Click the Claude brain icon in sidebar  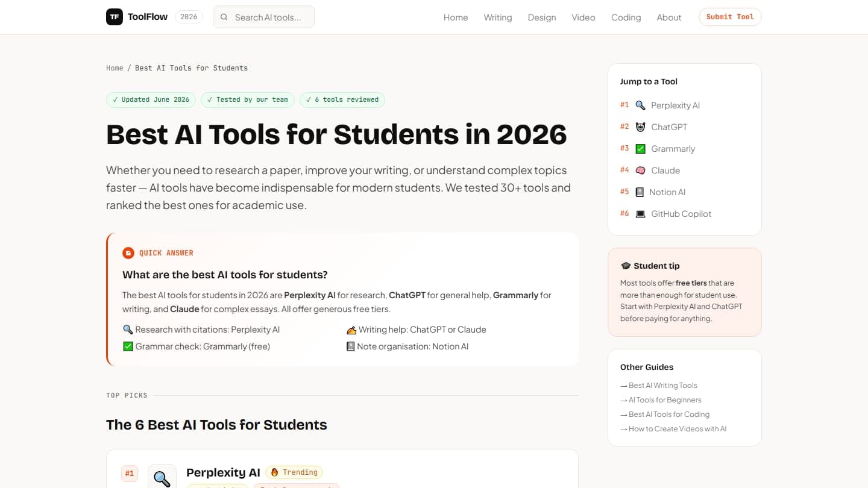click(x=640, y=170)
